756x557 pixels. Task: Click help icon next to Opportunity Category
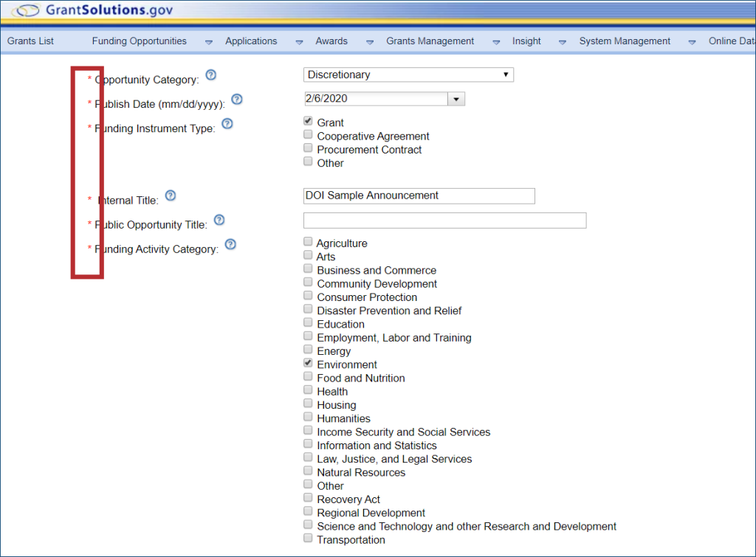[211, 75]
